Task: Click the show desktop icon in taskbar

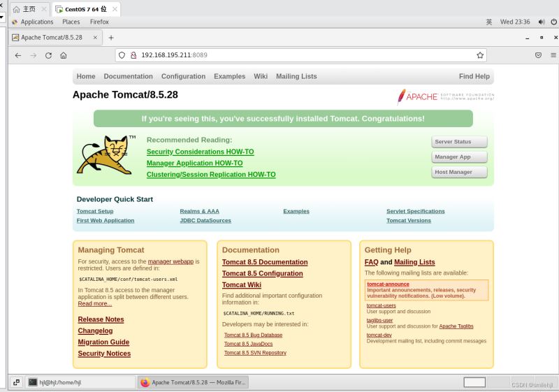Action: click(16, 382)
